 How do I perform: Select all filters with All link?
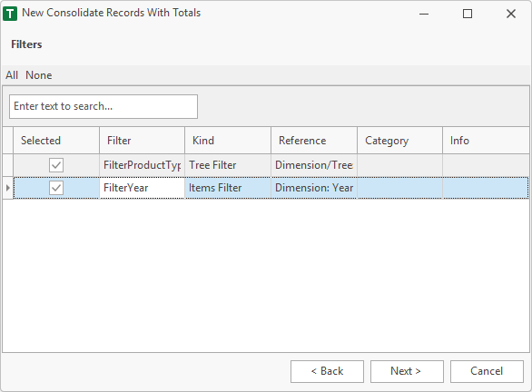12,75
